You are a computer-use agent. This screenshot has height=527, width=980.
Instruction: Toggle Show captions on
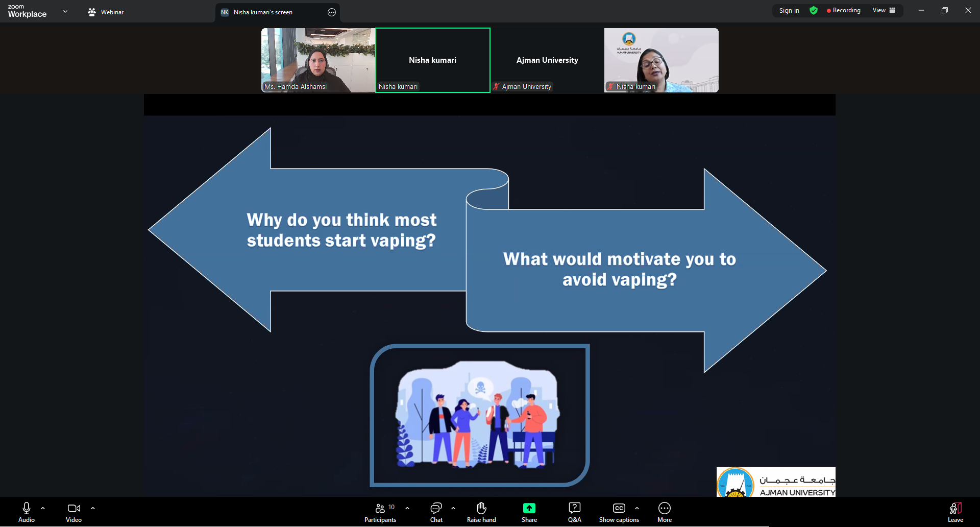tap(619, 512)
